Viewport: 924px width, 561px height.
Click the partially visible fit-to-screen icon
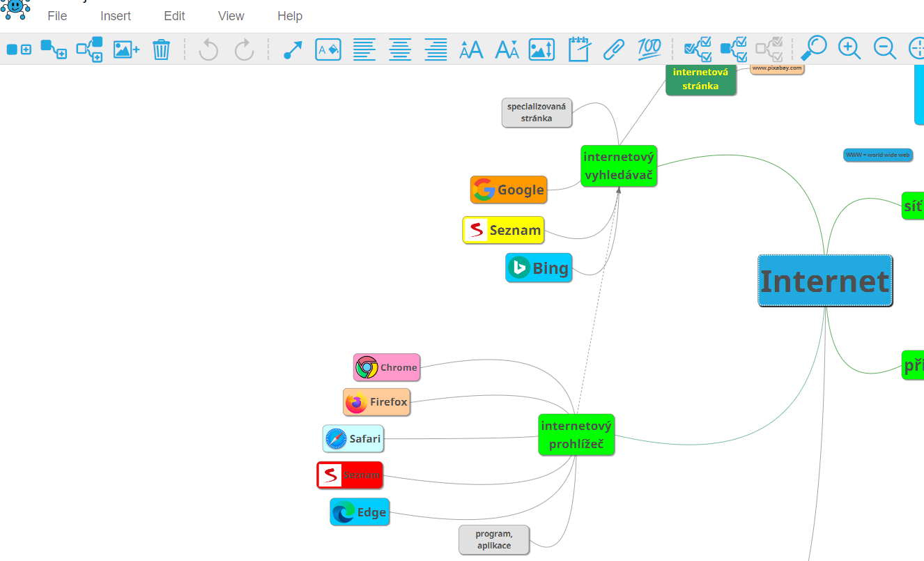[x=916, y=49]
